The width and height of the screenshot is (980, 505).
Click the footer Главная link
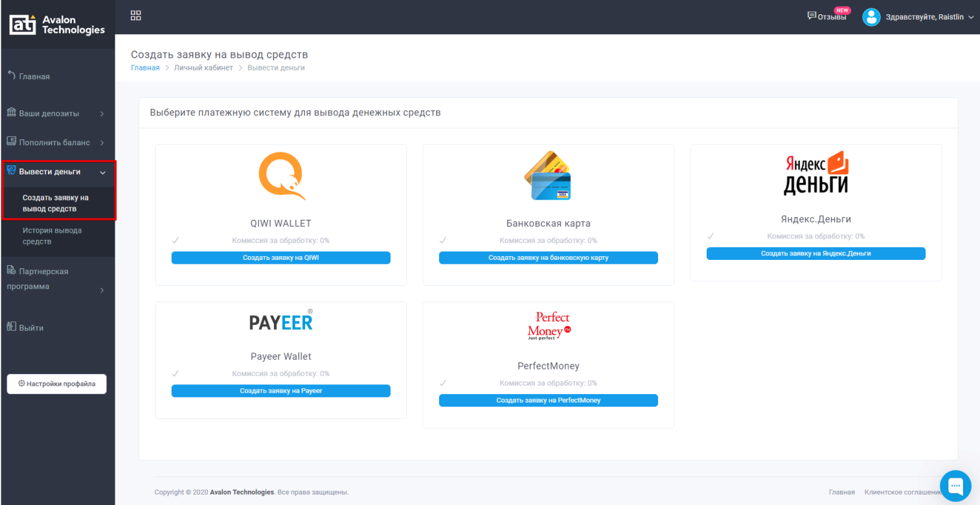point(842,493)
